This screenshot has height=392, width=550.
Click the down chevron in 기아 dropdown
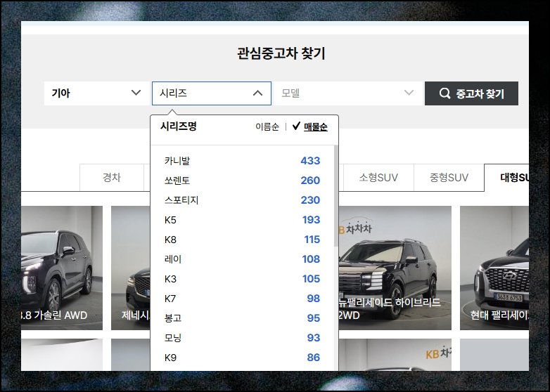point(136,93)
